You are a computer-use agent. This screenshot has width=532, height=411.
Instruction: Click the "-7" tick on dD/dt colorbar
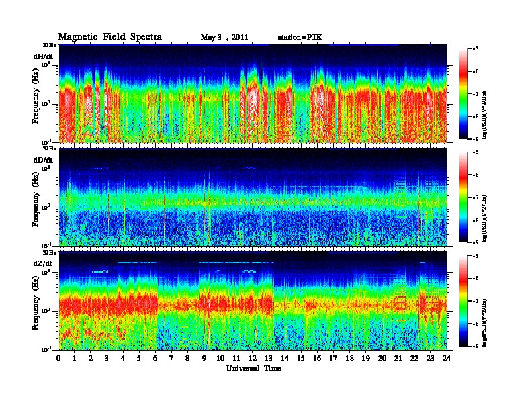tap(476, 197)
